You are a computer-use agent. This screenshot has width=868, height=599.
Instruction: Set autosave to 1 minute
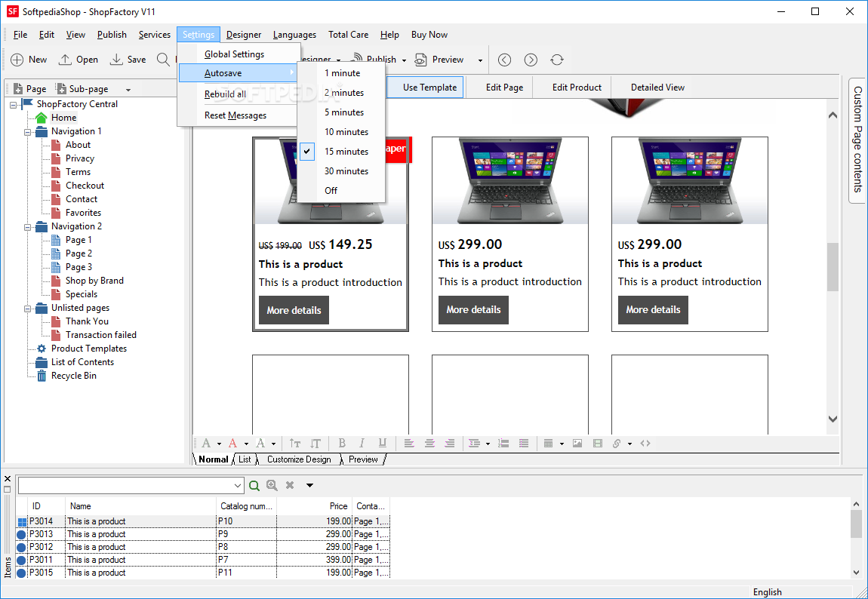pyautogui.click(x=341, y=73)
